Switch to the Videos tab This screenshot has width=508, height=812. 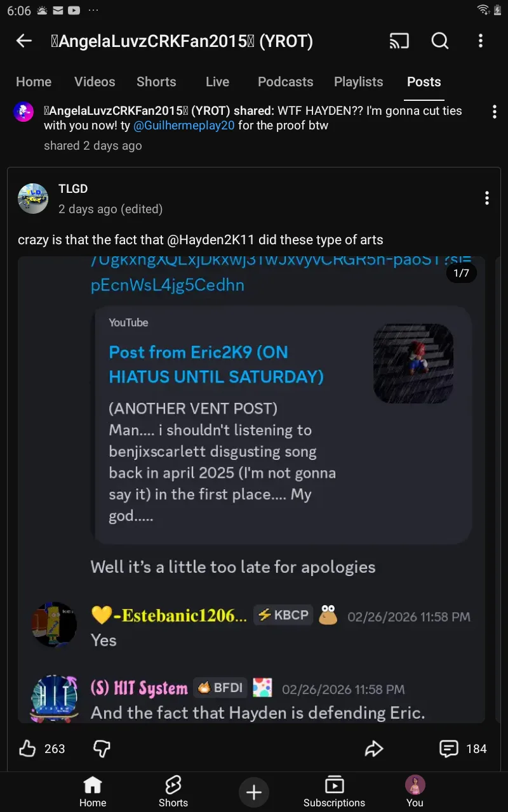coord(95,82)
